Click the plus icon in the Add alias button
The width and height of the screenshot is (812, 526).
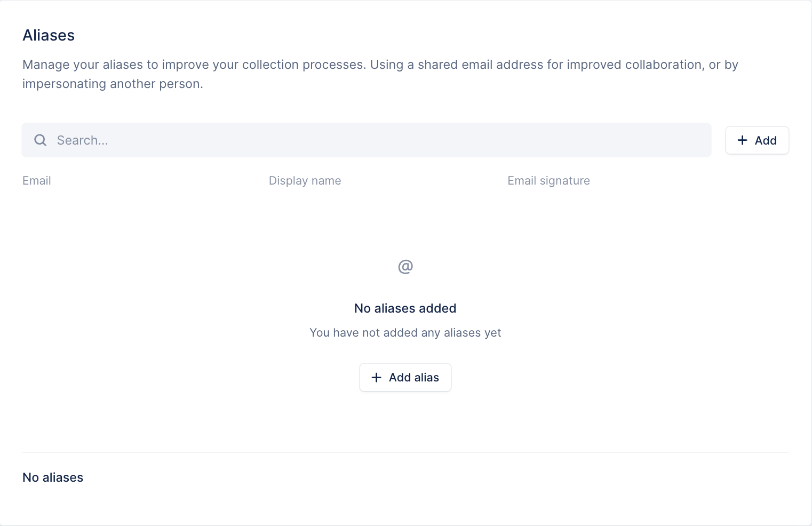[377, 377]
